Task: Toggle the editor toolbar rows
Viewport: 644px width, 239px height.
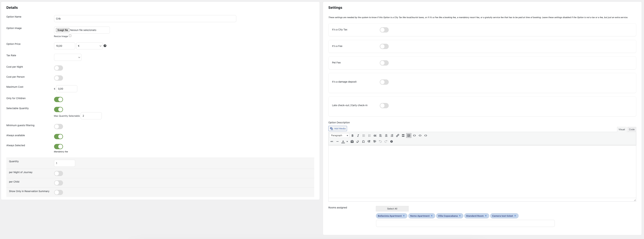Action: (409, 135)
